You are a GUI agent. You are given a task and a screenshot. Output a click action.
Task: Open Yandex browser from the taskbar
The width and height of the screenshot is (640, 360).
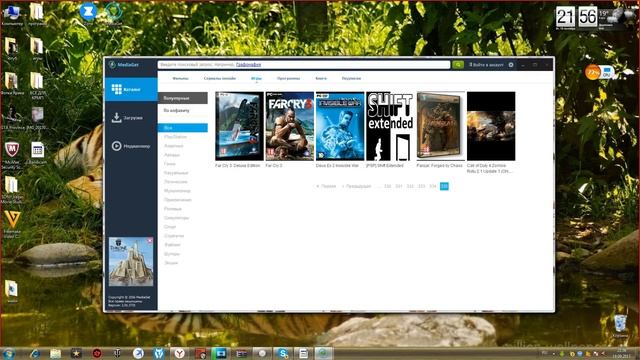click(180, 353)
